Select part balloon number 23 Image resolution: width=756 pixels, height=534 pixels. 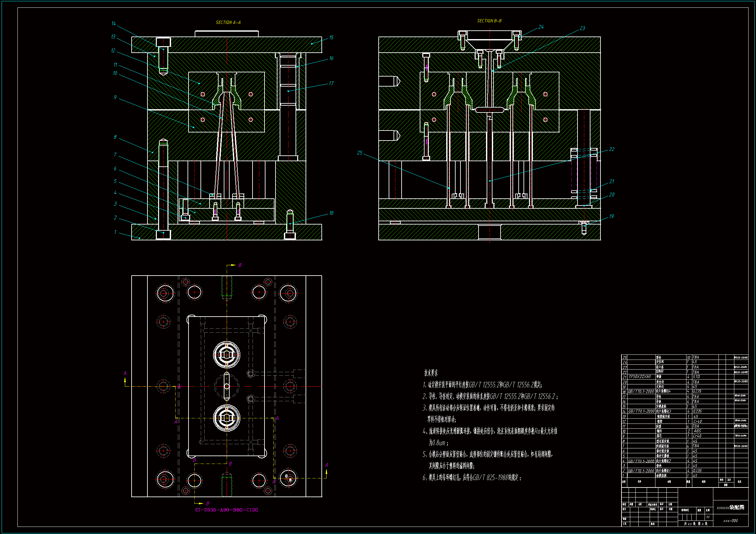(x=582, y=28)
